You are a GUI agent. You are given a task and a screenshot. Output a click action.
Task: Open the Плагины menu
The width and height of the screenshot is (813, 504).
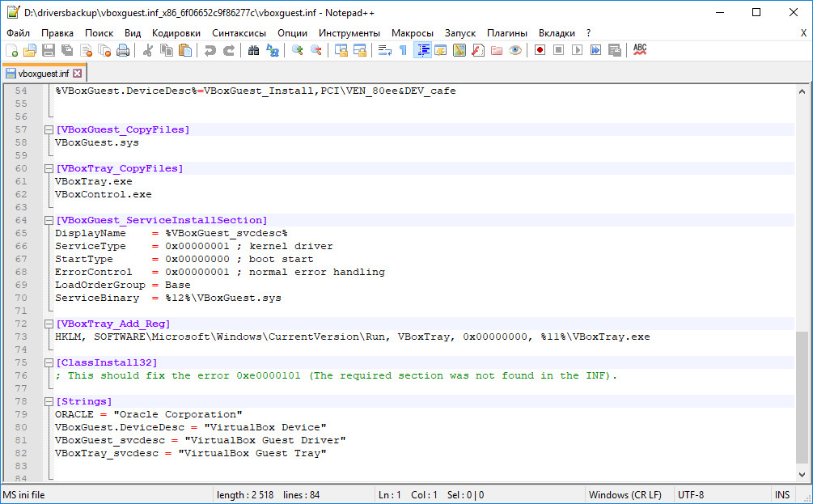507,33
